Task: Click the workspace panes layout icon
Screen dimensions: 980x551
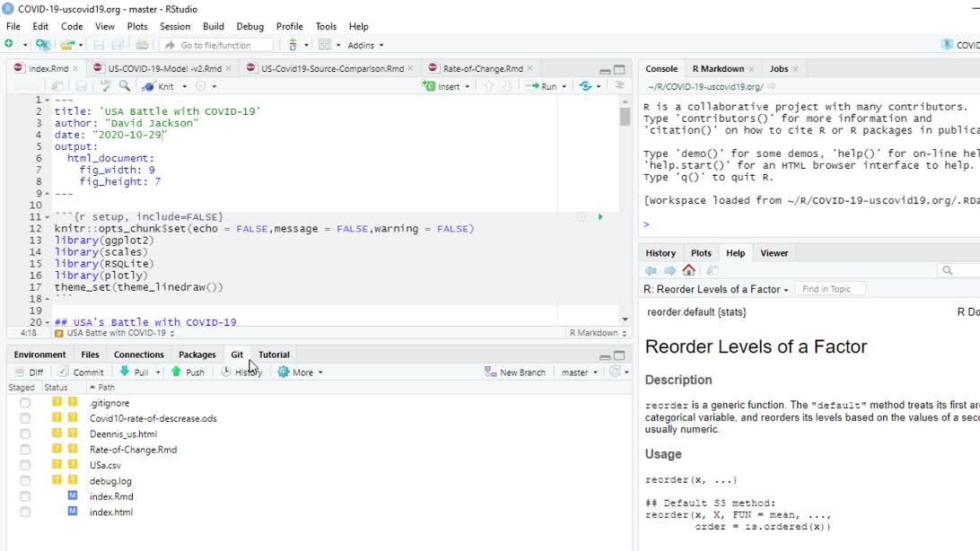Action: (x=324, y=44)
